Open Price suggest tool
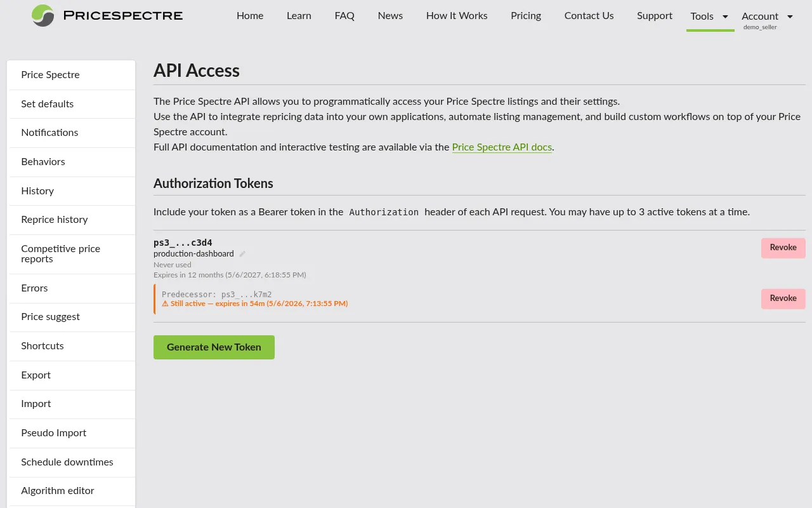The width and height of the screenshot is (812, 508). 72,317
